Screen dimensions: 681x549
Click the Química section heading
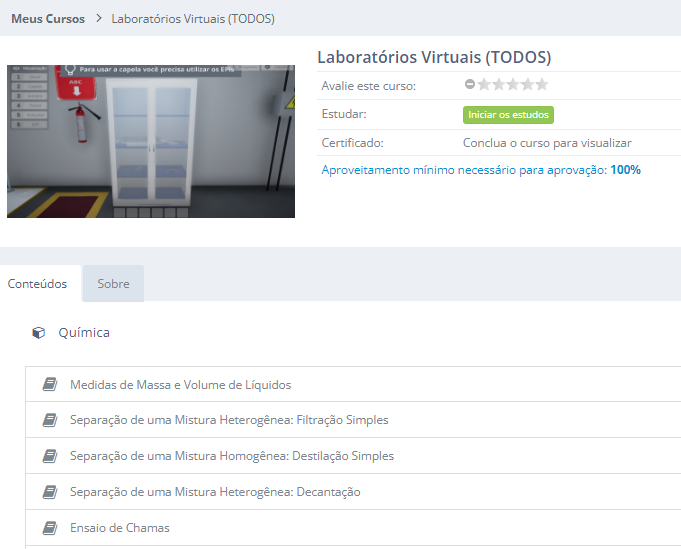(x=84, y=333)
